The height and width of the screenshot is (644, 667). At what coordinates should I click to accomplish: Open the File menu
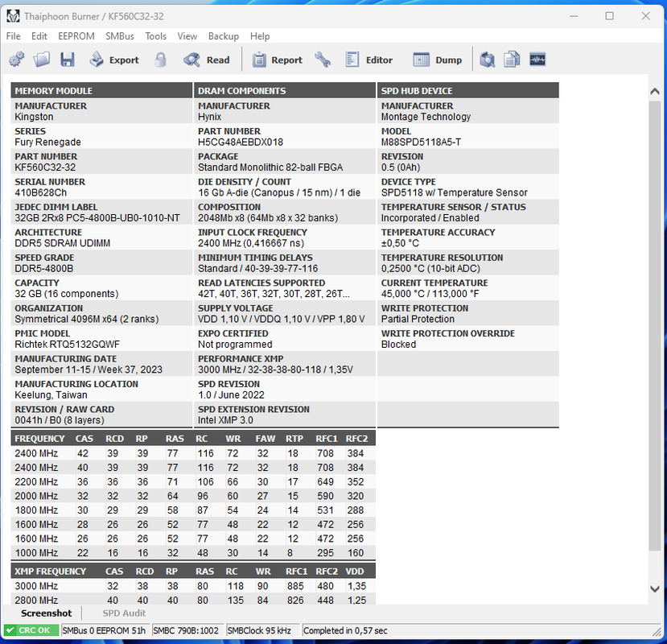pyautogui.click(x=13, y=36)
